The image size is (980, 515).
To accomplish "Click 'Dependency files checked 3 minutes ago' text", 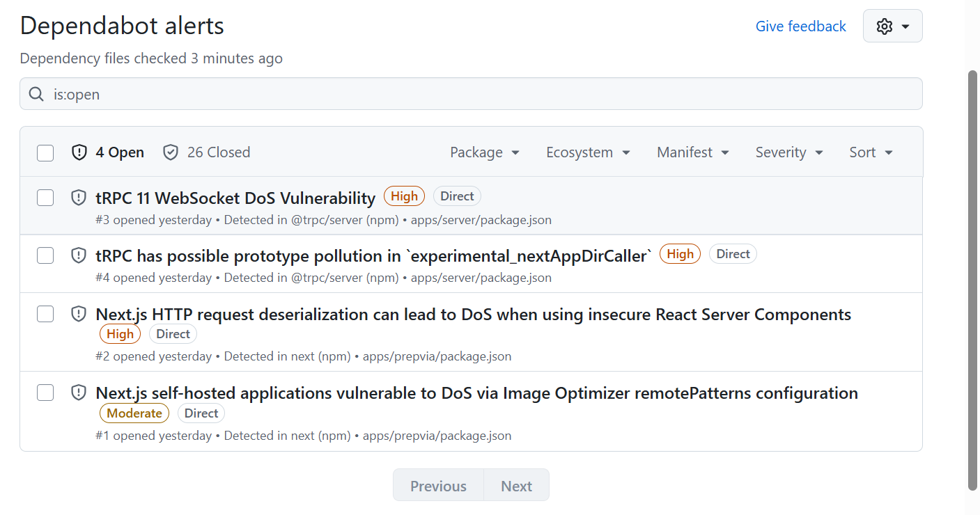I will 151,58.
